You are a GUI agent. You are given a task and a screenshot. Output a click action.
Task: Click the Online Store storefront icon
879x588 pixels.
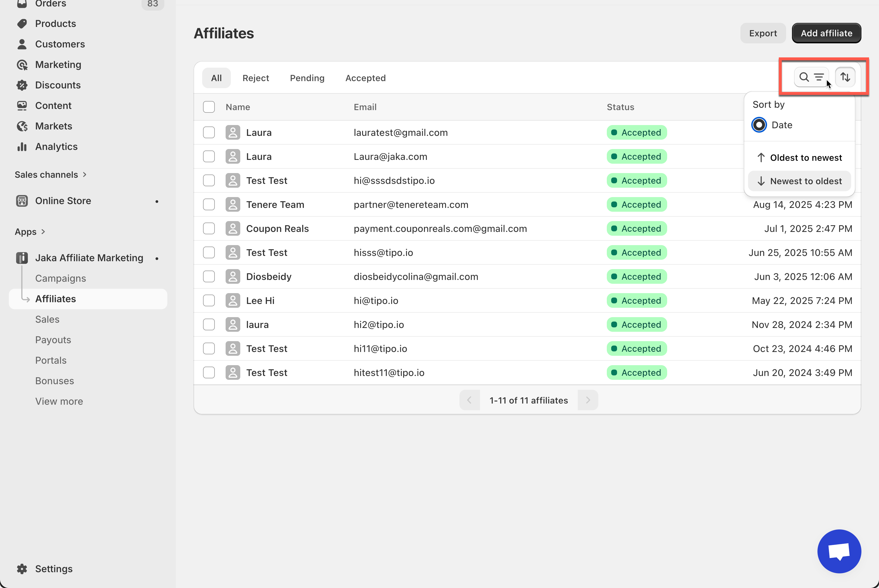(22, 201)
